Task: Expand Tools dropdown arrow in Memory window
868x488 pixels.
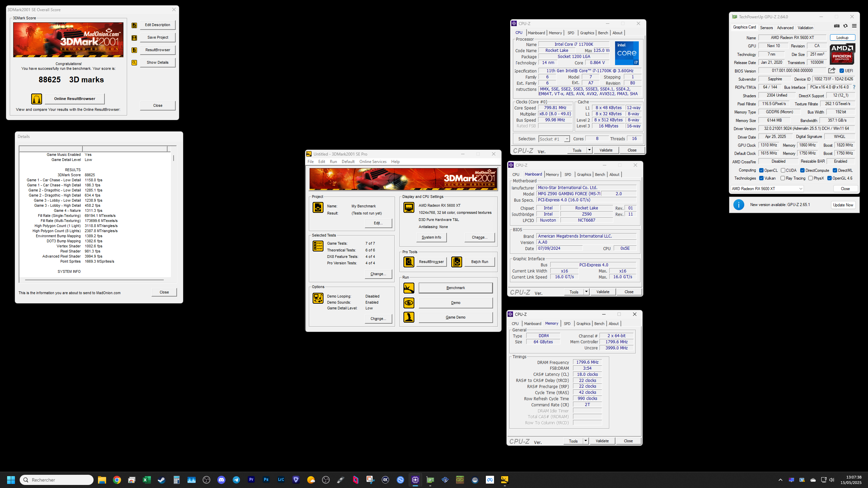Action: click(586, 441)
